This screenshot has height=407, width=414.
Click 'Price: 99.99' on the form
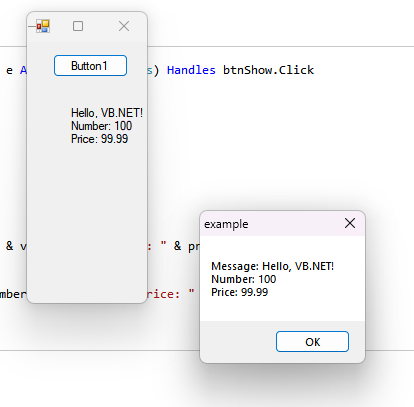(99, 139)
